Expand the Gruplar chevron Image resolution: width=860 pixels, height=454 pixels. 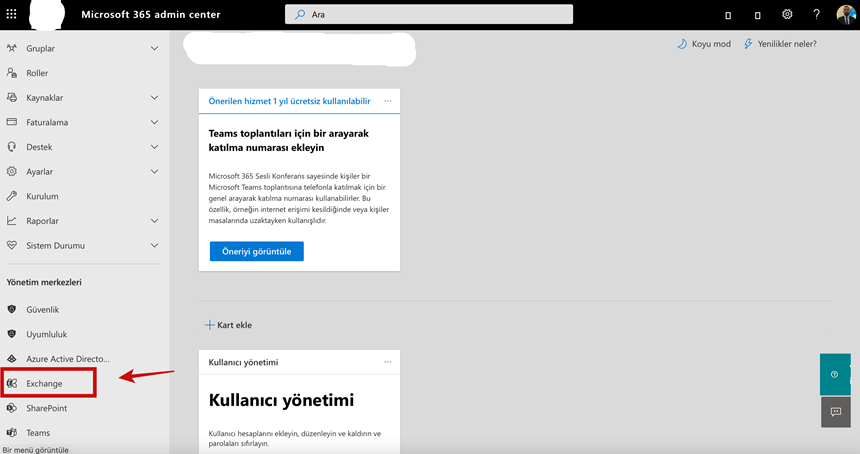(155, 48)
